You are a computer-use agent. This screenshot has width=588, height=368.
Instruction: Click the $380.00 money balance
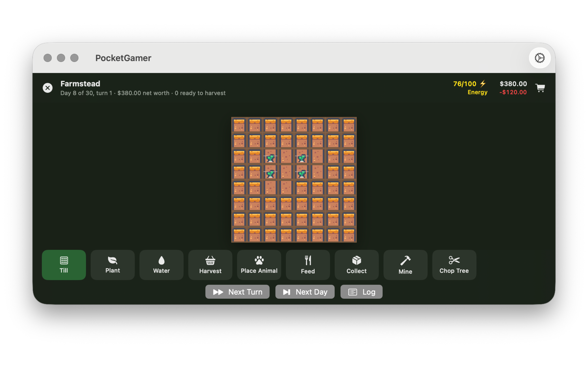pyautogui.click(x=513, y=84)
